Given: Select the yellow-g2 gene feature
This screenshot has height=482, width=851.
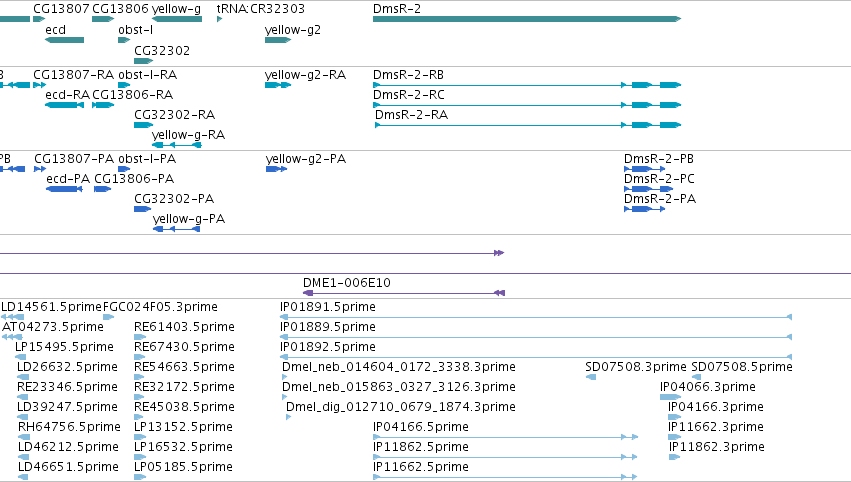Looking at the screenshot, I should coord(278,40).
